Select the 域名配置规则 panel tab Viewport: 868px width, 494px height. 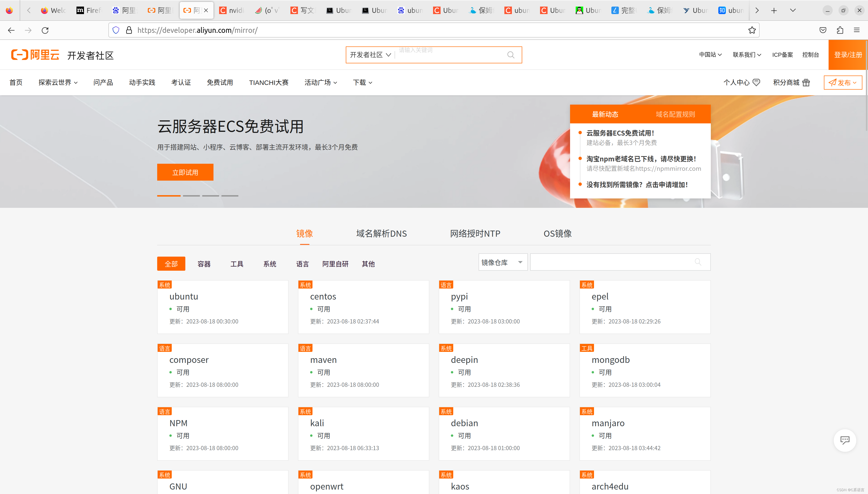675,114
